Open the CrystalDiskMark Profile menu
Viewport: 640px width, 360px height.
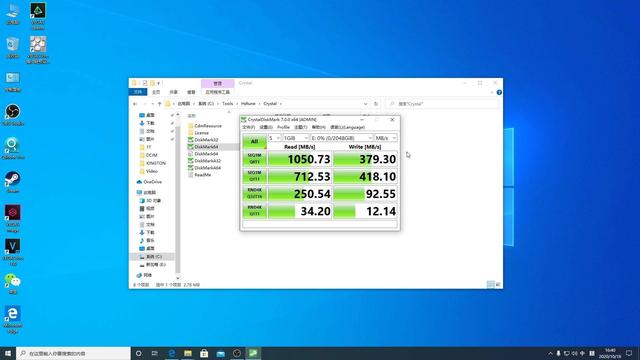pyautogui.click(x=283, y=127)
